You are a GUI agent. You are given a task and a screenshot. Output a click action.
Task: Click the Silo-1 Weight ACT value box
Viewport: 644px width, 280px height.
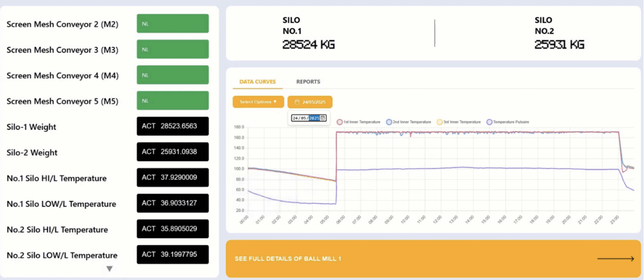[x=173, y=126]
